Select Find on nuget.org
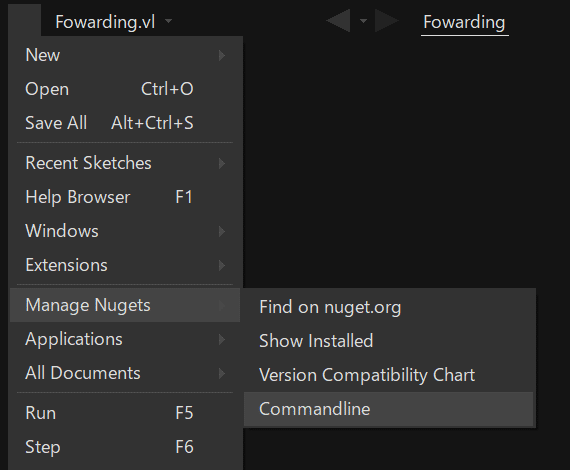 pos(389,307)
